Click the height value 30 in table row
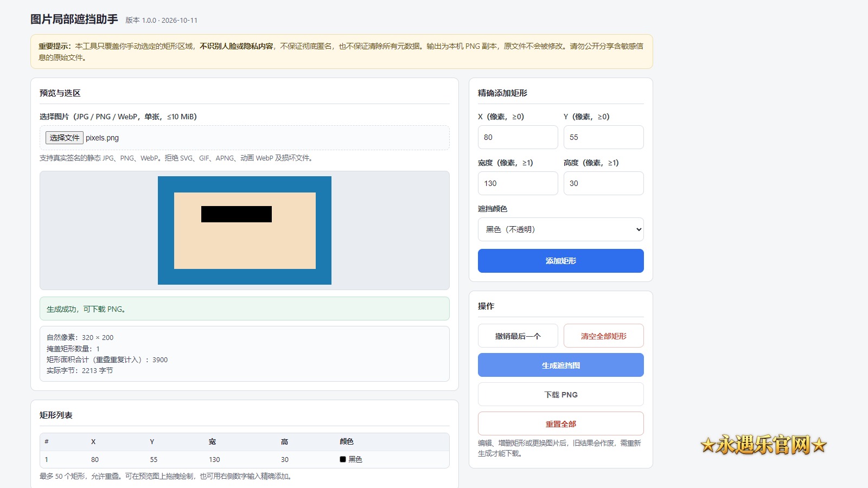Image resolution: width=868 pixels, height=488 pixels. click(x=285, y=459)
